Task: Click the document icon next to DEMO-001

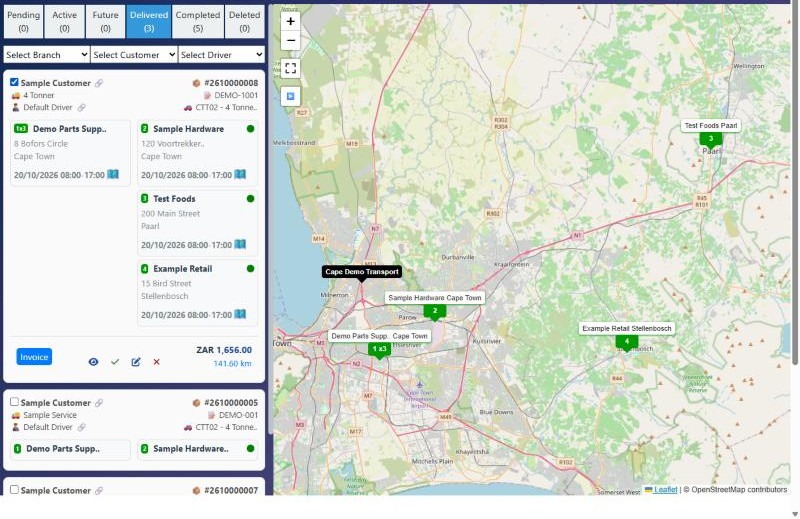Action: point(212,415)
